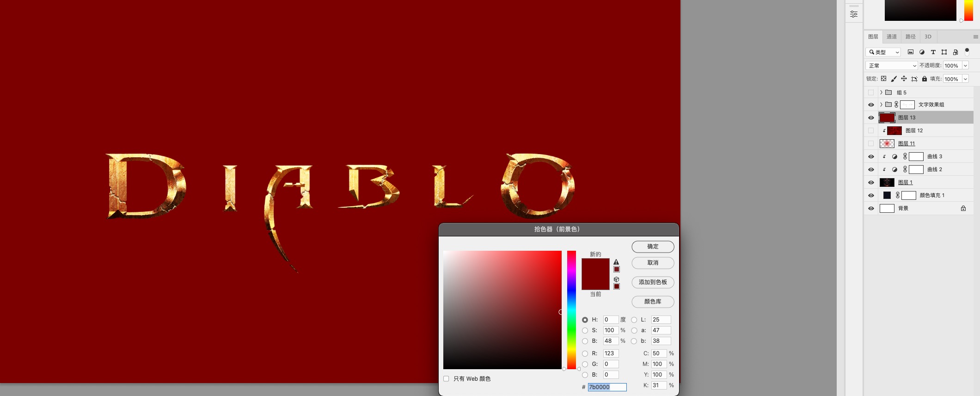
Task: Select the S saturation radio button
Action: (x=585, y=330)
